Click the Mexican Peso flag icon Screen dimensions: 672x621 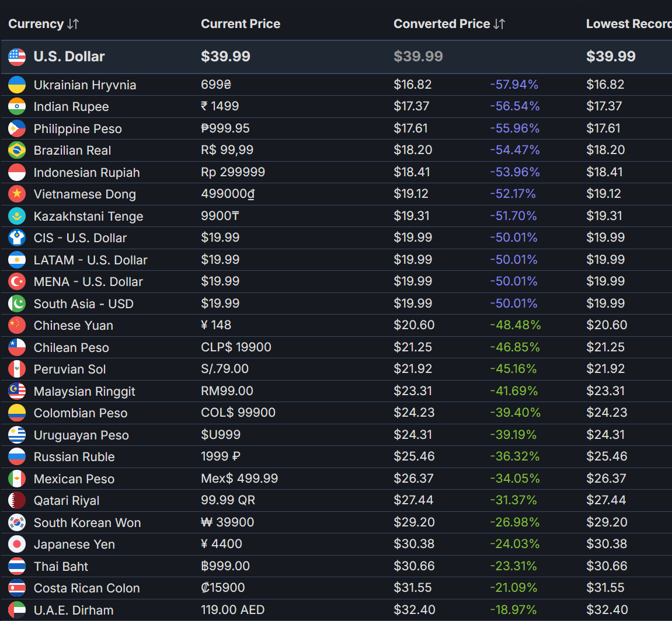[x=17, y=479]
